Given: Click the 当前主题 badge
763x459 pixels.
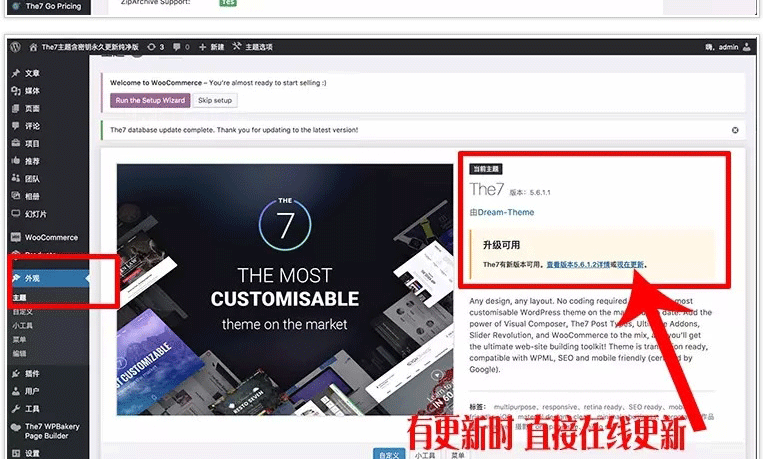Looking at the screenshot, I should 486,169.
